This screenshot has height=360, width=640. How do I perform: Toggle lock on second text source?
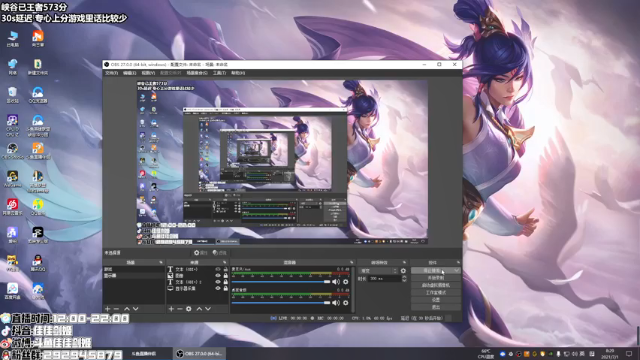point(225,282)
